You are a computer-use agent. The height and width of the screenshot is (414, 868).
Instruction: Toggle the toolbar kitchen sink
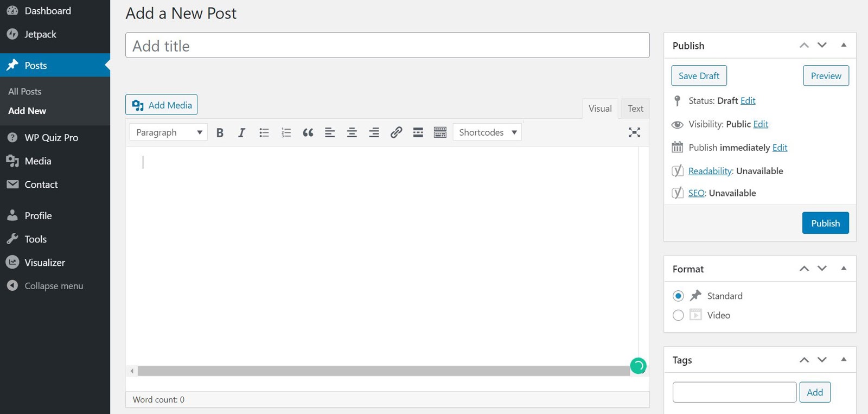coord(440,132)
